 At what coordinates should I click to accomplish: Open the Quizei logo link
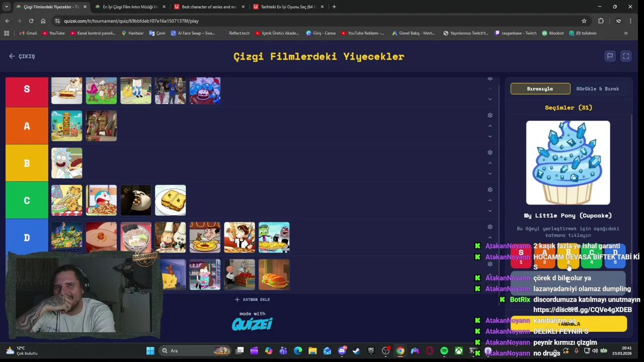click(x=252, y=324)
